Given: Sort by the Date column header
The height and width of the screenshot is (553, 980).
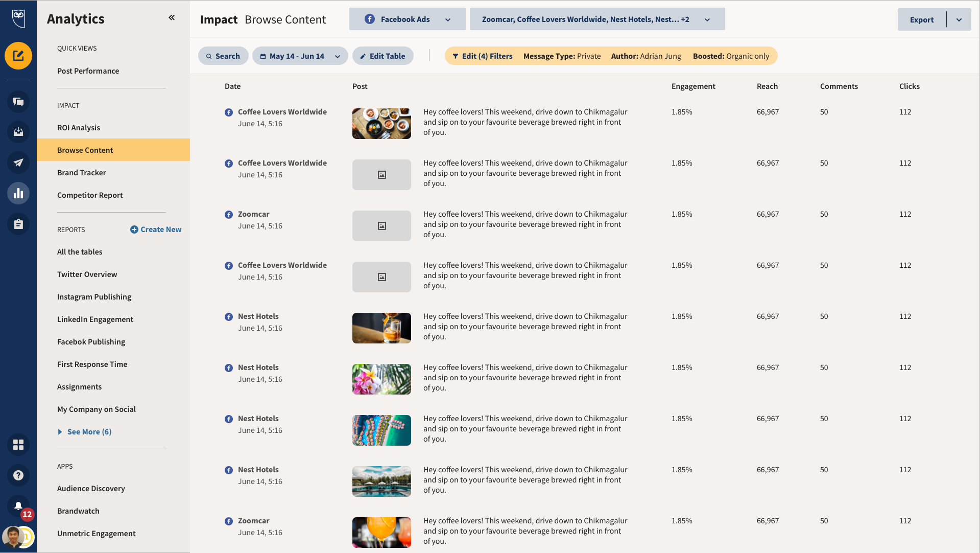Looking at the screenshot, I should (233, 86).
